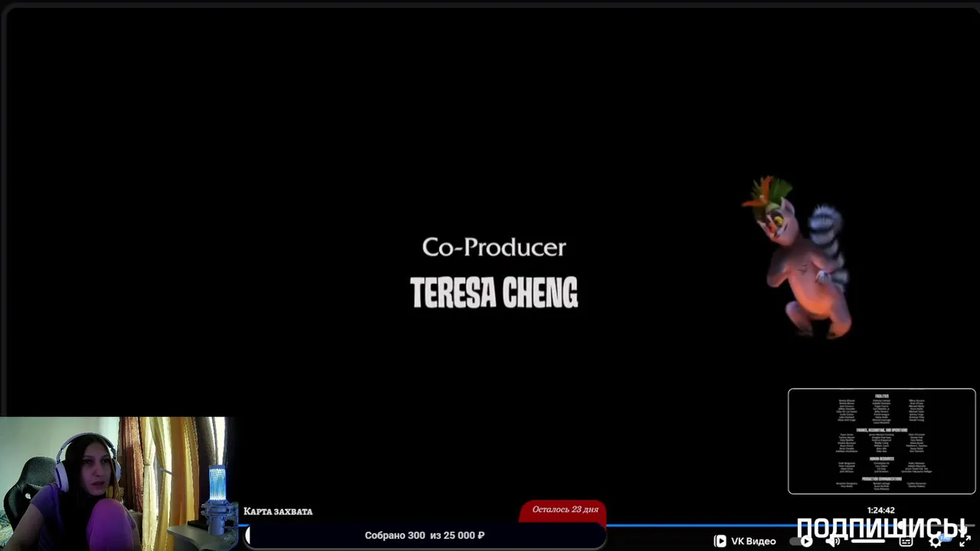980x551 pixels.
Task: Click the 'TERESA CHENG' credit text
Action: [x=494, y=293]
